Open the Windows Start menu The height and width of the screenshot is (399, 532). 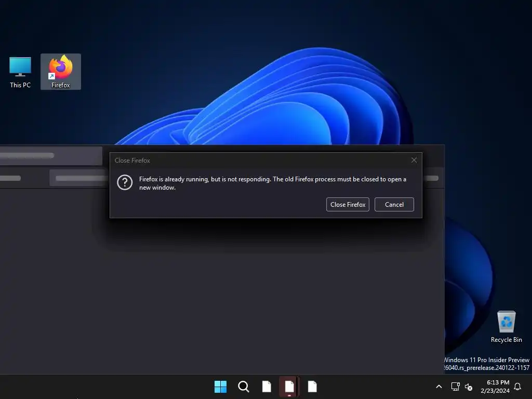point(220,387)
